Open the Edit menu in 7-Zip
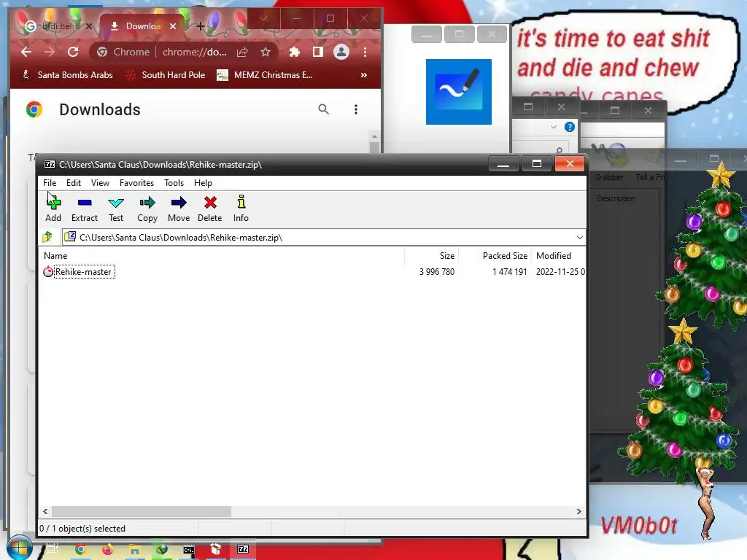Image resolution: width=747 pixels, height=560 pixels. tap(74, 183)
